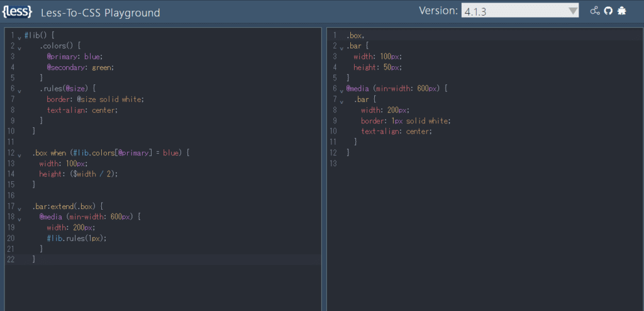
Task: Collapse the .bar:extend block on line 17
Action: pos(19,206)
